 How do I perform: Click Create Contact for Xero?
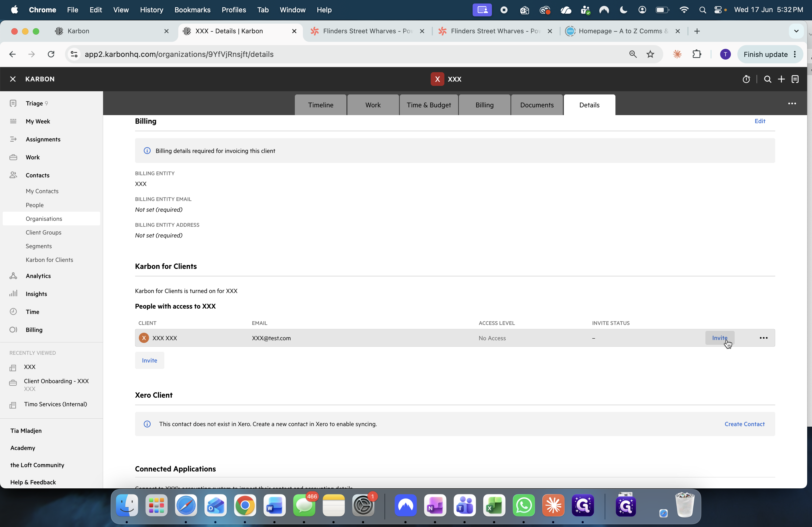pos(744,424)
